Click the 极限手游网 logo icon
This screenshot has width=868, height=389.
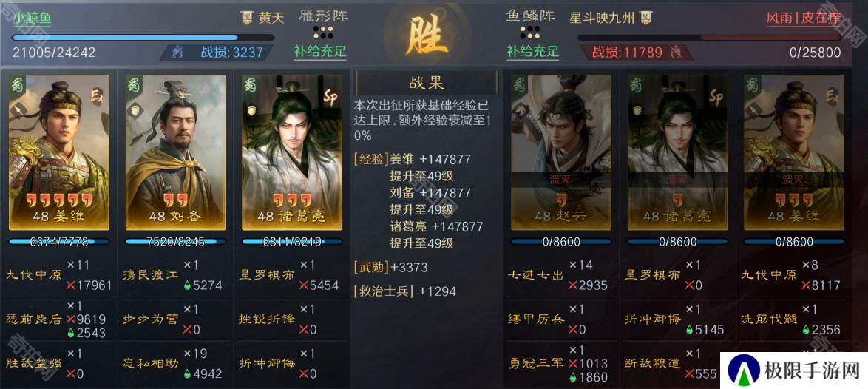[x=744, y=371]
